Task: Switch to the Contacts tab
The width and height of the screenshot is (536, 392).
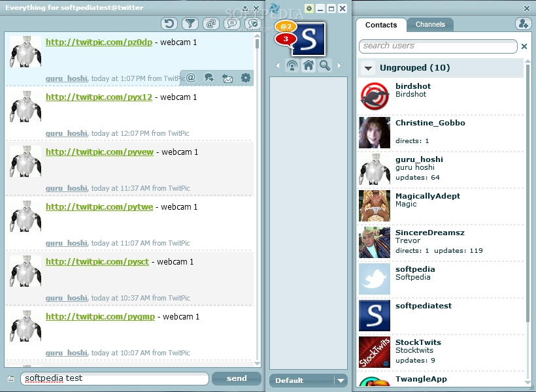Action: (381, 25)
